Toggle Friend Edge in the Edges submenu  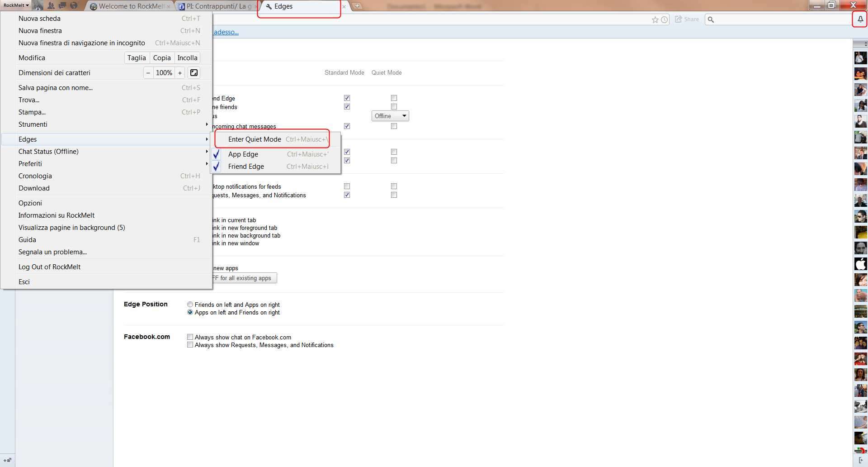pyautogui.click(x=276, y=167)
